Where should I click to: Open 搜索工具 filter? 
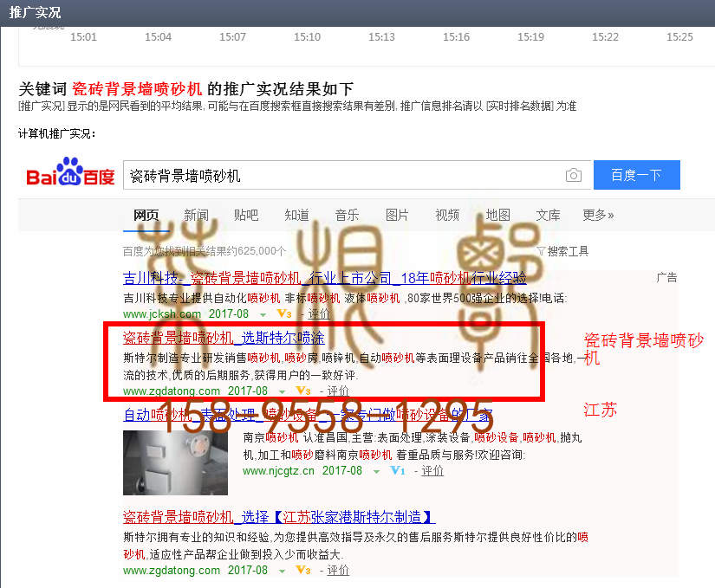pos(562,251)
